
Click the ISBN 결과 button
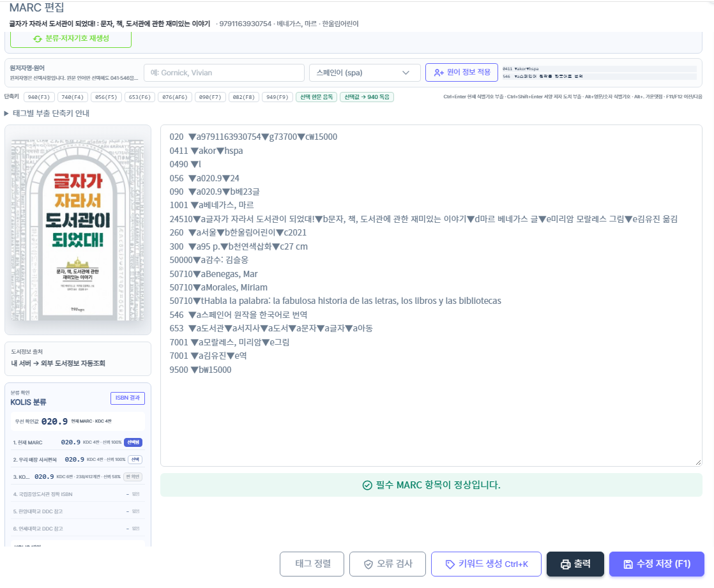pyautogui.click(x=128, y=398)
